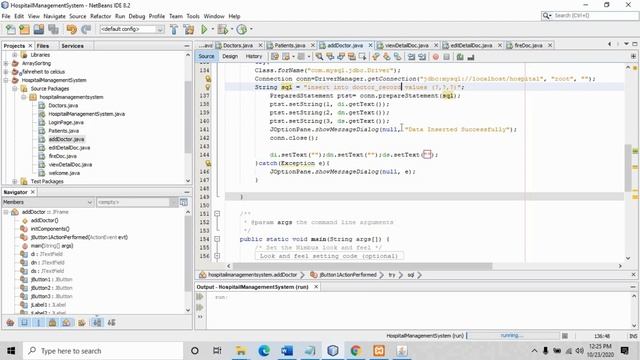
Task: Click the New Project toolbar icon
Action: 24,29
